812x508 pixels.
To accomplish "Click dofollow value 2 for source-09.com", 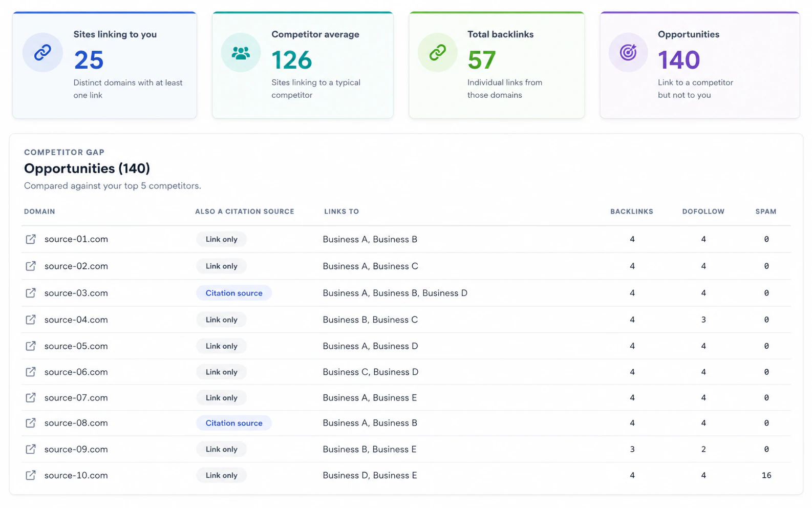I will coord(703,449).
